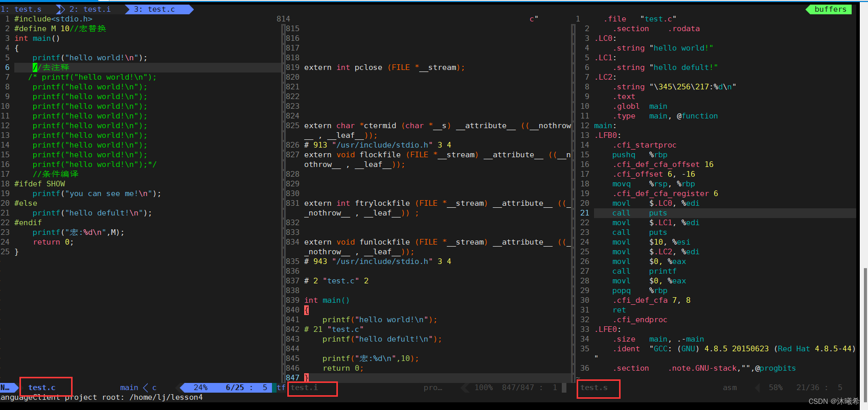Click the "24%" position indicator in status line
868x410 pixels.
[200, 388]
